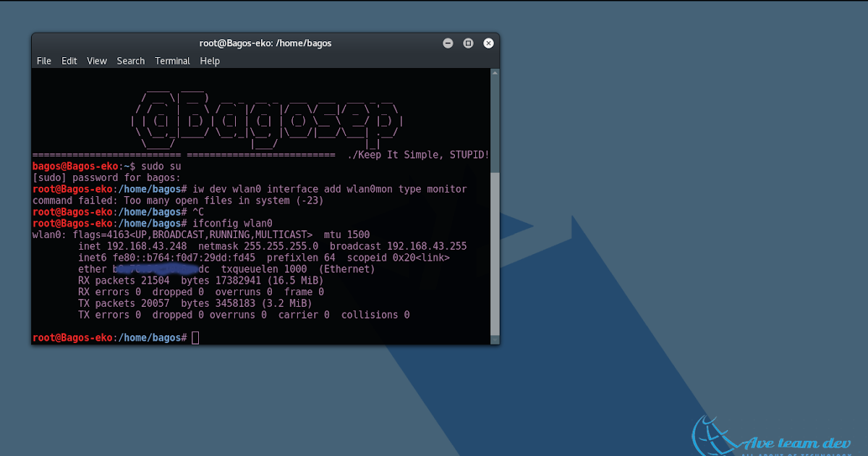Viewport: 868px width, 456px height.
Task: Close the terminal window
Action: [x=488, y=43]
